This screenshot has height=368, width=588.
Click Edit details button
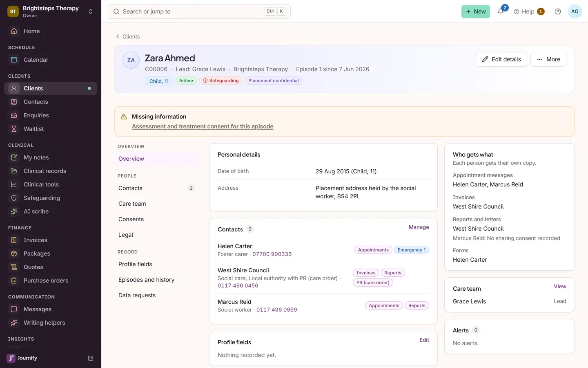(501, 59)
